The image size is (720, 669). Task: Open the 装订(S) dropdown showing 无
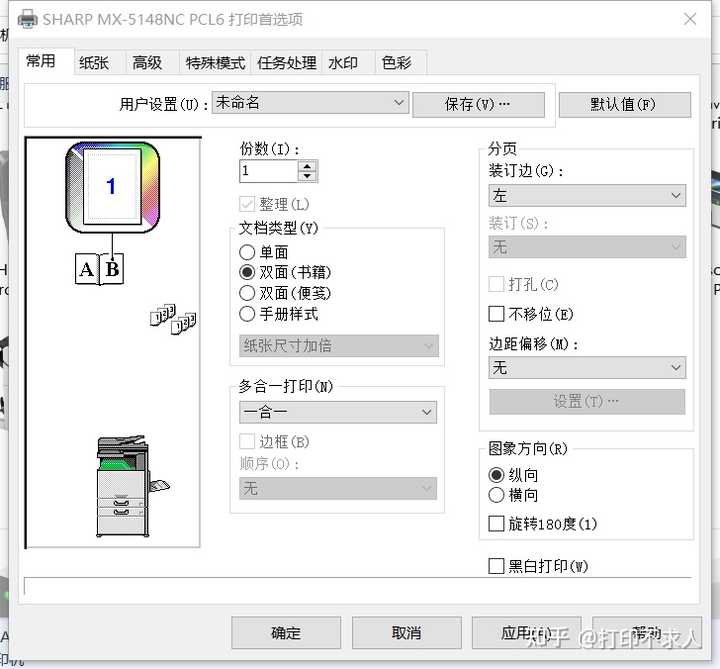(587, 247)
